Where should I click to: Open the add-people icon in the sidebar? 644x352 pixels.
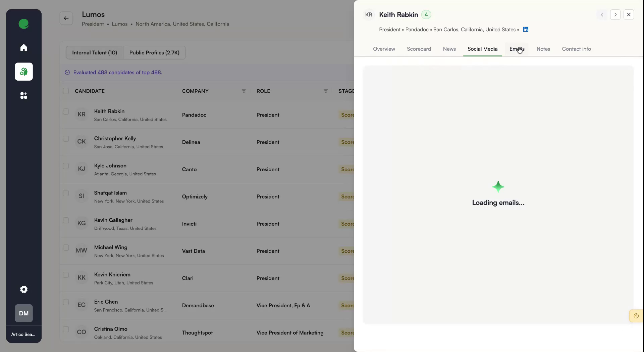[x=23, y=95]
